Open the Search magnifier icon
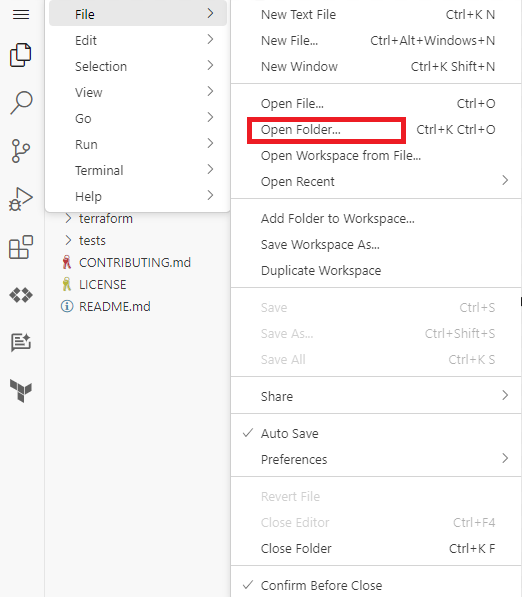The image size is (522, 597). (21, 102)
